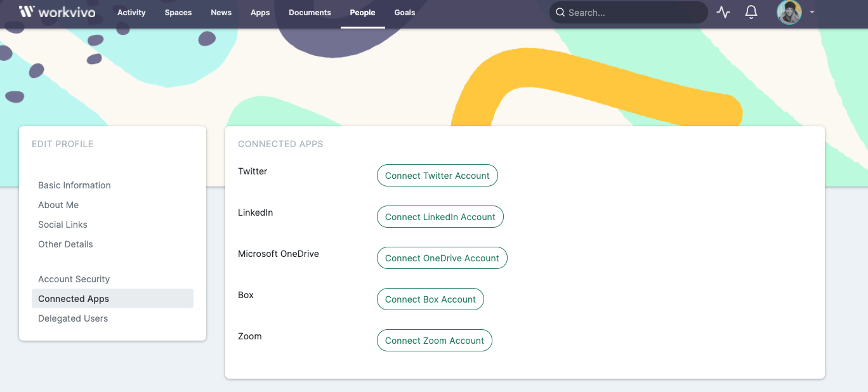The height and width of the screenshot is (392, 868).
Task: Open the Goals page
Action: 405,13
